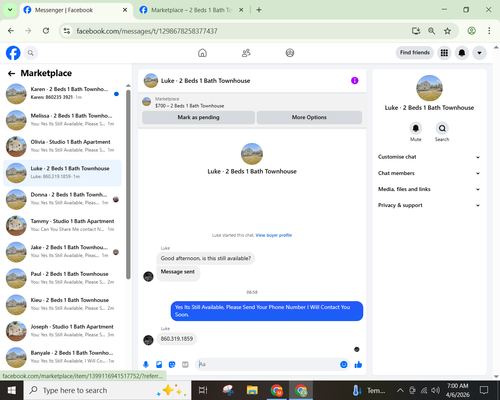The image size is (500, 400).
Task: Reload the page
Action: 46,31
